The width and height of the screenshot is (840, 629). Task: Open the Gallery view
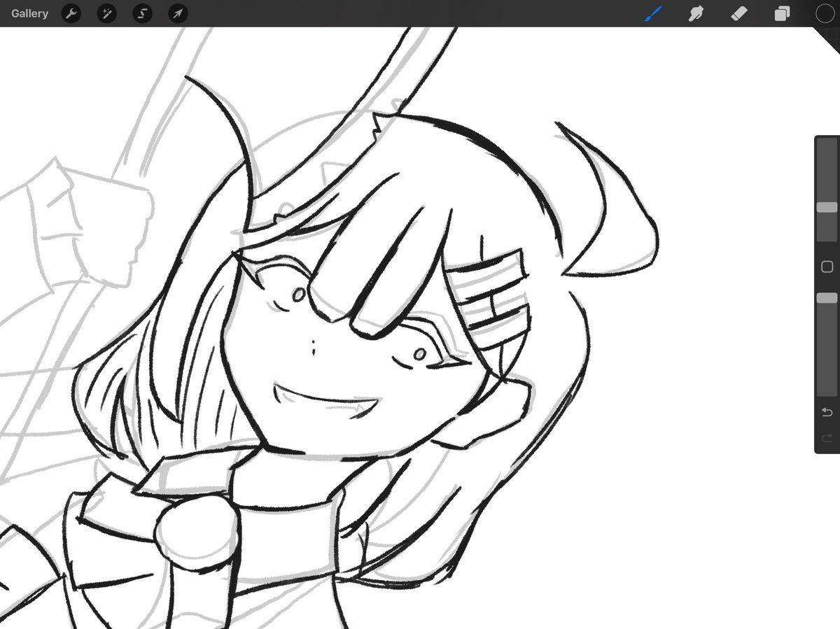point(29,13)
